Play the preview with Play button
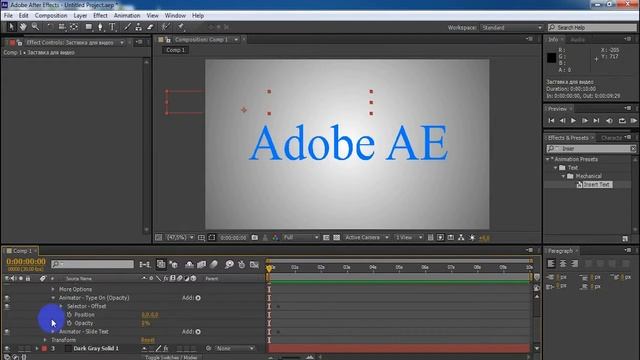This screenshot has width=640, height=360. (x=573, y=121)
